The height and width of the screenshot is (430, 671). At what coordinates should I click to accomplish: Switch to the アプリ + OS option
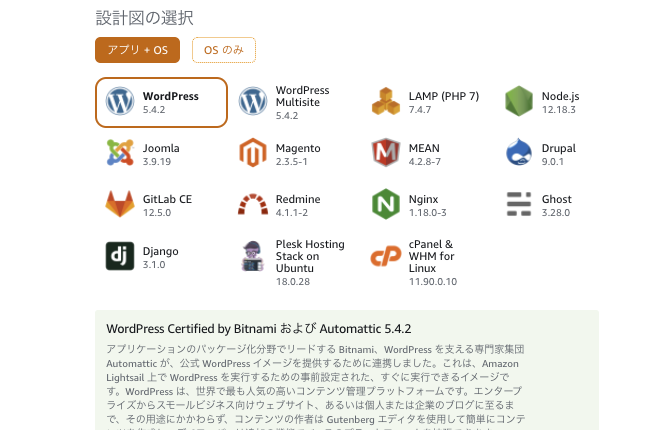(137, 50)
